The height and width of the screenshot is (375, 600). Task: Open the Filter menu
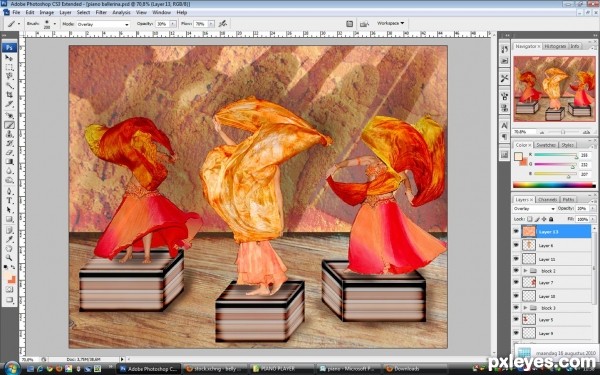pos(101,12)
